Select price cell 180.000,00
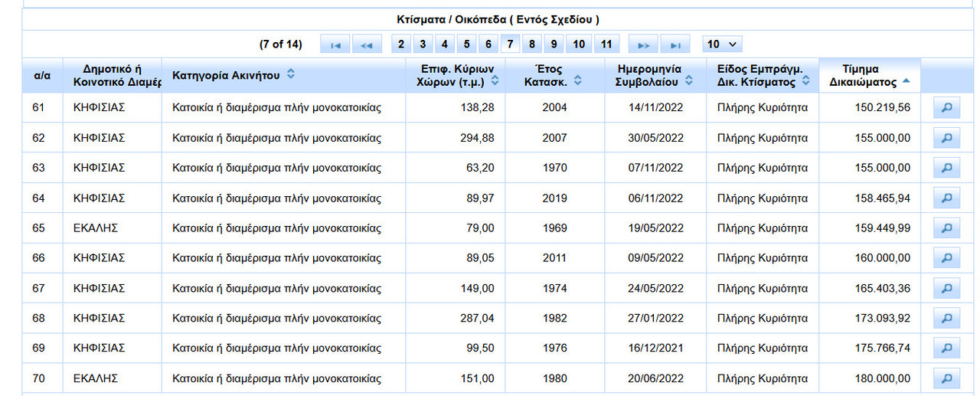 point(870,378)
